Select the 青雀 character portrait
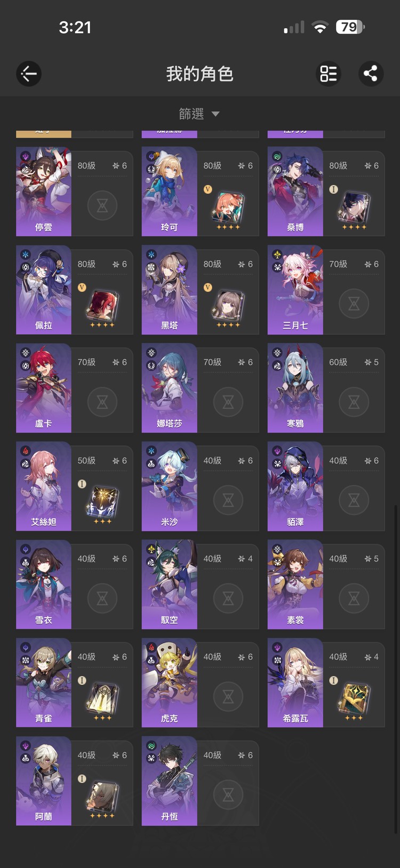The image size is (400, 868). pyautogui.click(x=44, y=683)
